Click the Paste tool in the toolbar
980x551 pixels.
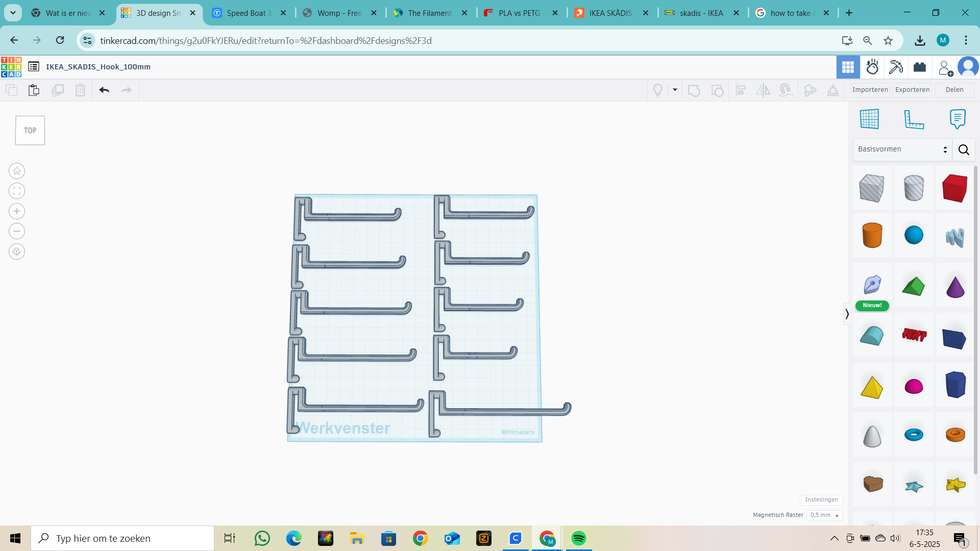pyautogui.click(x=34, y=90)
